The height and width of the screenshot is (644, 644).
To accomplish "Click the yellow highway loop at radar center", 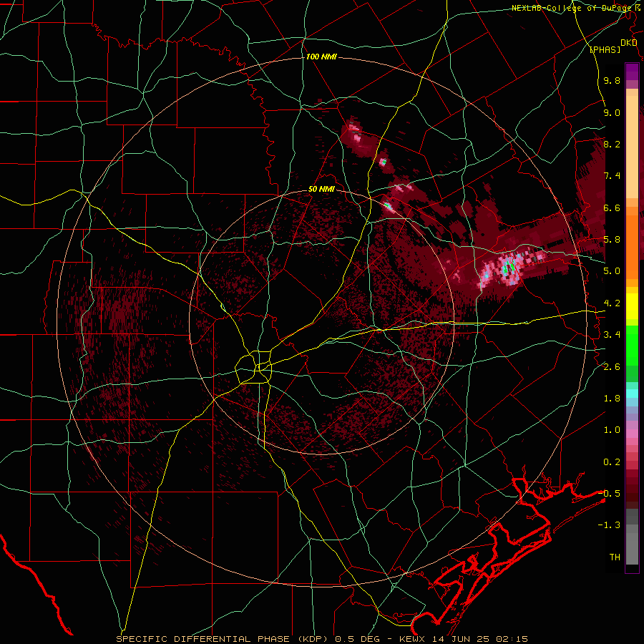I will click(x=253, y=367).
